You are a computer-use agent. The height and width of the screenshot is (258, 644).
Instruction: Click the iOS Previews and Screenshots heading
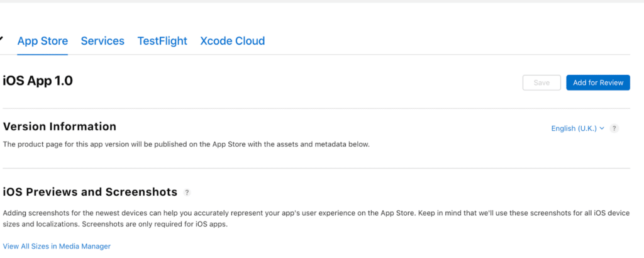90,192
